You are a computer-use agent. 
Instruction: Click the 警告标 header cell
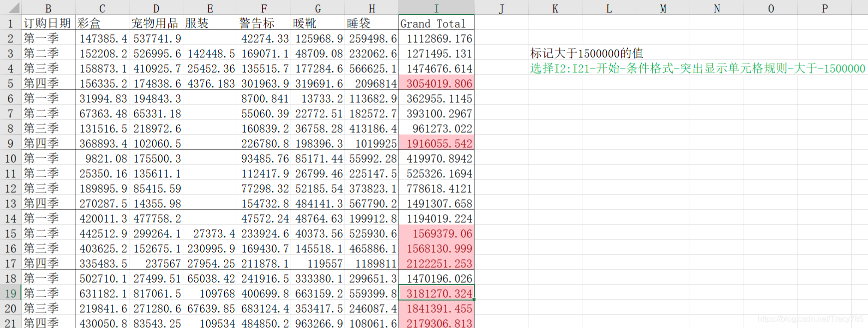tap(264, 23)
